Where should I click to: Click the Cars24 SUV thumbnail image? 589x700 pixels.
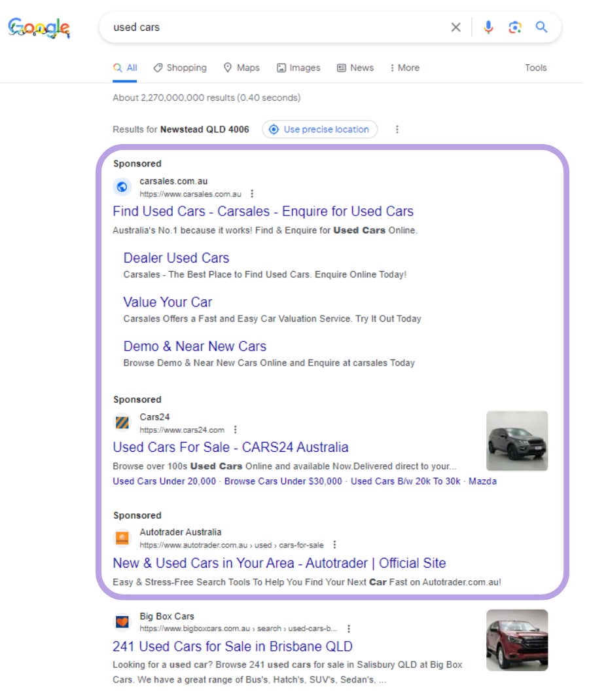click(x=516, y=441)
